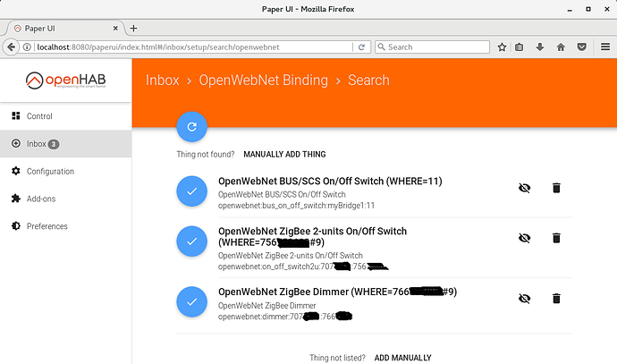Approve the BUS/SCS On/Off Switch checkmark
This screenshot has width=617, height=364.
point(191,191)
